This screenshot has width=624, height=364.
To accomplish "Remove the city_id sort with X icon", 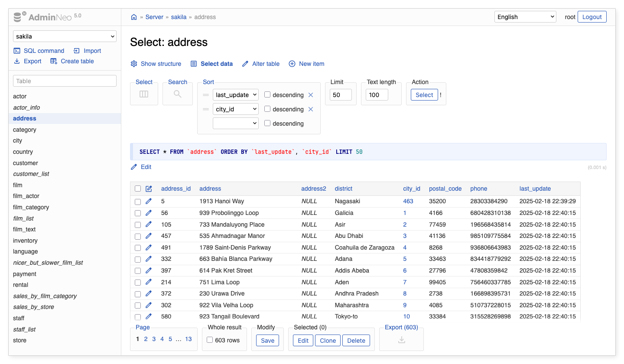I will [x=310, y=109].
